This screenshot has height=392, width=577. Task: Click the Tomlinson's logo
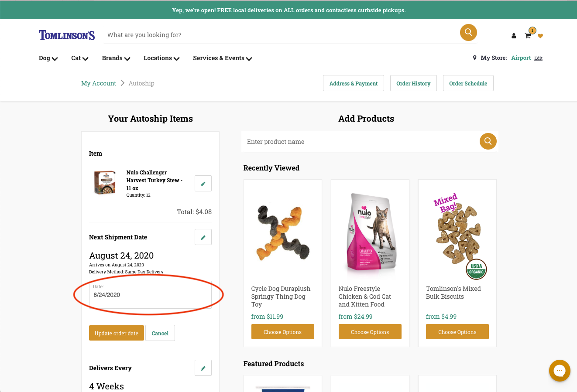click(67, 35)
